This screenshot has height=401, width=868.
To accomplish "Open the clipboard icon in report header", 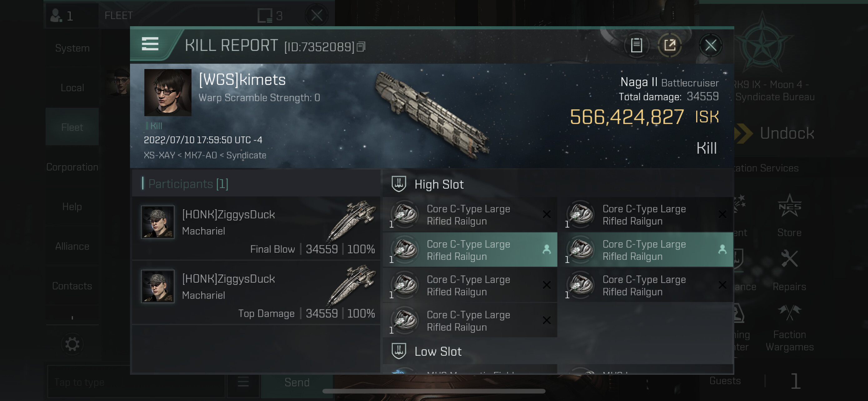I will (636, 46).
